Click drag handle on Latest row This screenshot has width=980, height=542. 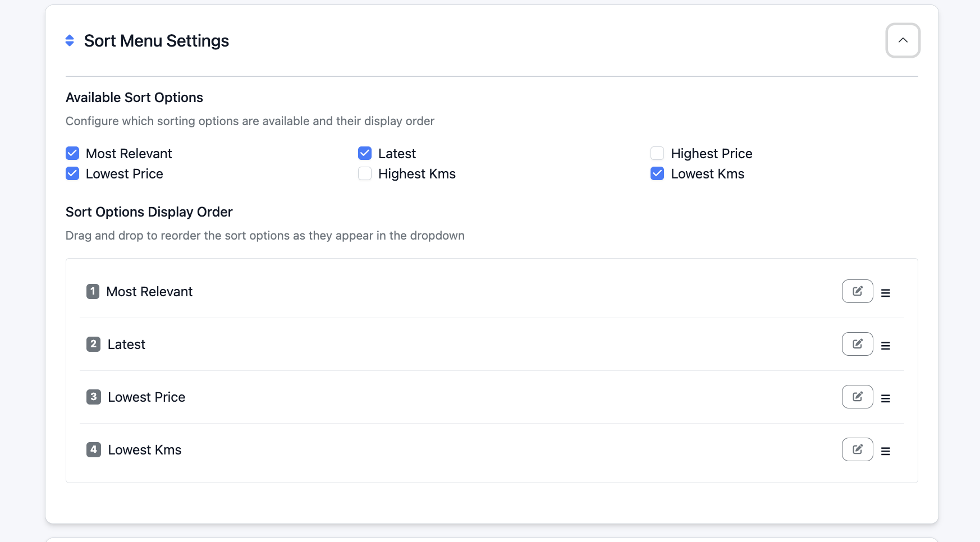[885, 346]
